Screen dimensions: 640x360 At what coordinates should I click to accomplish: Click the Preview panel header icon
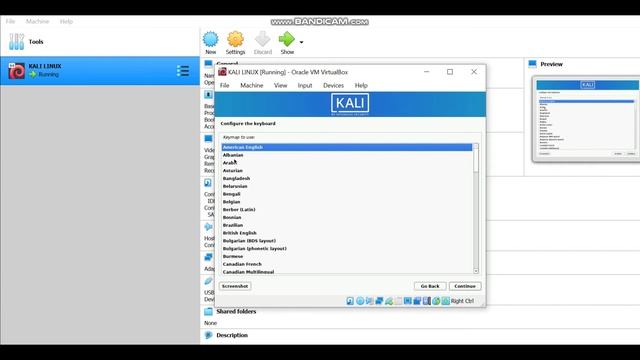tap(532, 64)
